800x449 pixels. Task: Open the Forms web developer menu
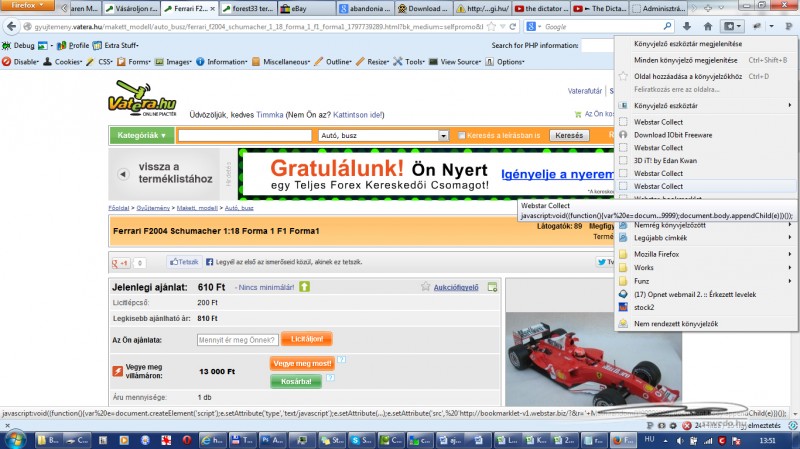coord(134,62)
